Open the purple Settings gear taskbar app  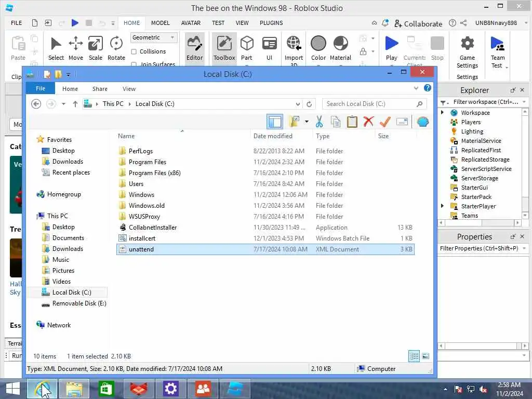click(170, 389)
